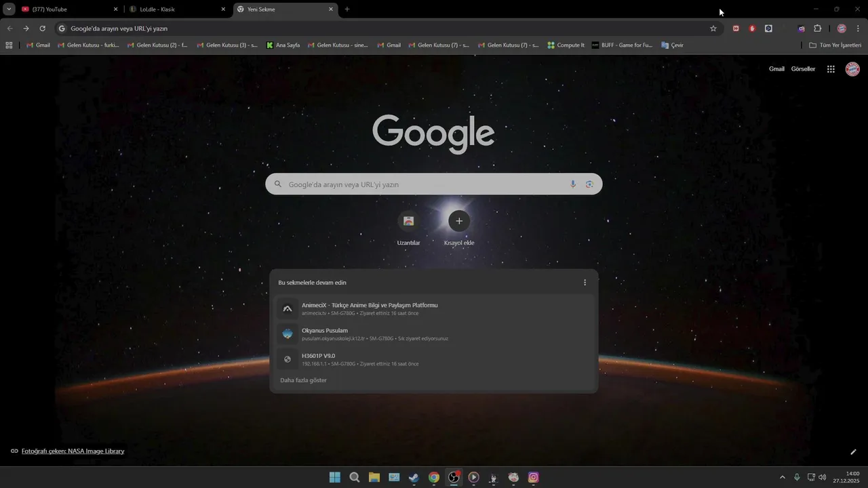Select the Yeni Sekme tab

[285, 9]
